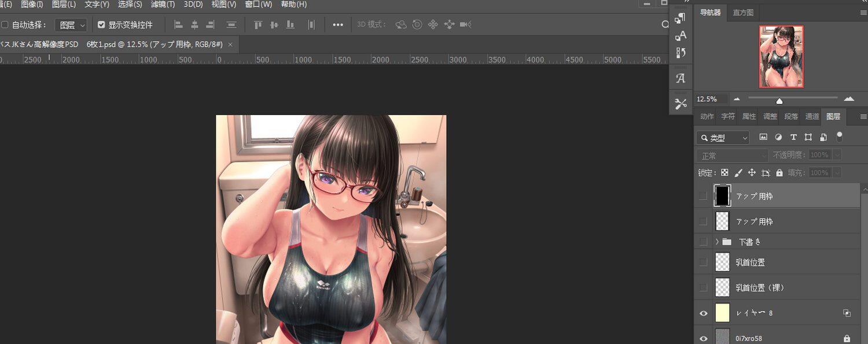
Task: Show the 乳首位置 layer
Action: 703,262
